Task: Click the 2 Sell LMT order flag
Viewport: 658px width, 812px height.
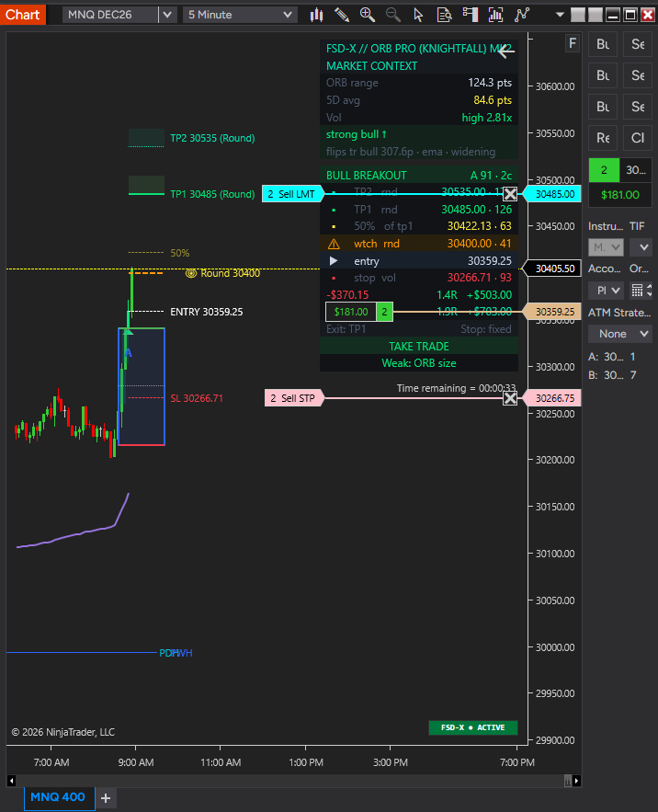Action: [293, 194]
